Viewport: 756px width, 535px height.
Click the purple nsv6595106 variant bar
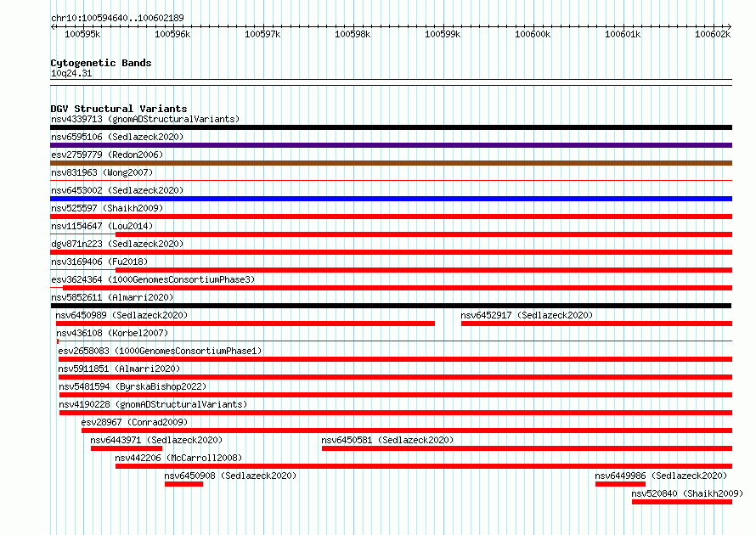[391, 145]
